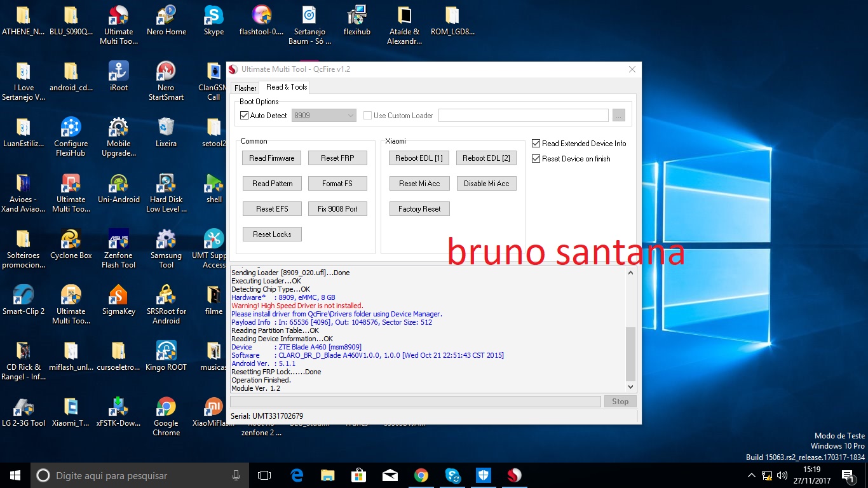Viewport: 868px width, 488px height.
Task: Open Task View on the taskbar
Action: (264, 475)
